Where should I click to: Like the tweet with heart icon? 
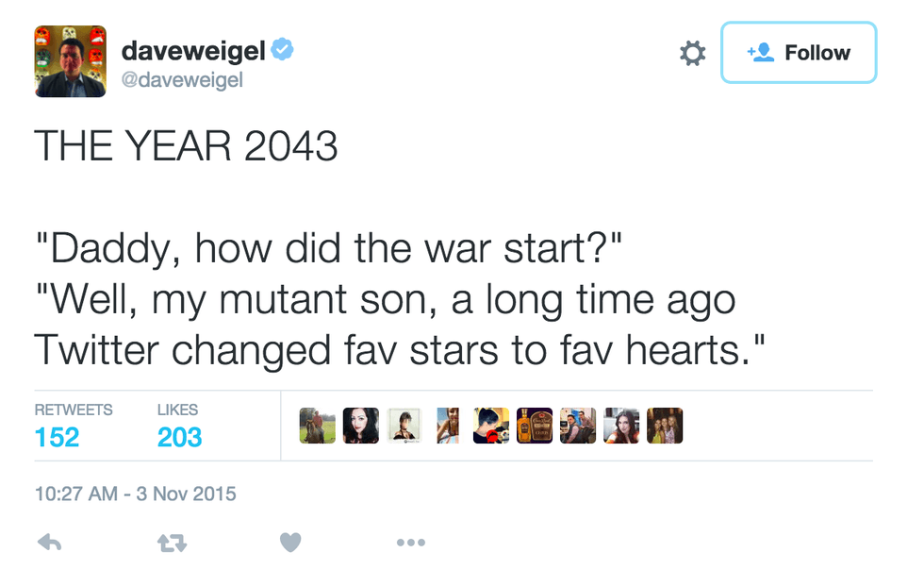pyautogui.click(x=290, y=543)
